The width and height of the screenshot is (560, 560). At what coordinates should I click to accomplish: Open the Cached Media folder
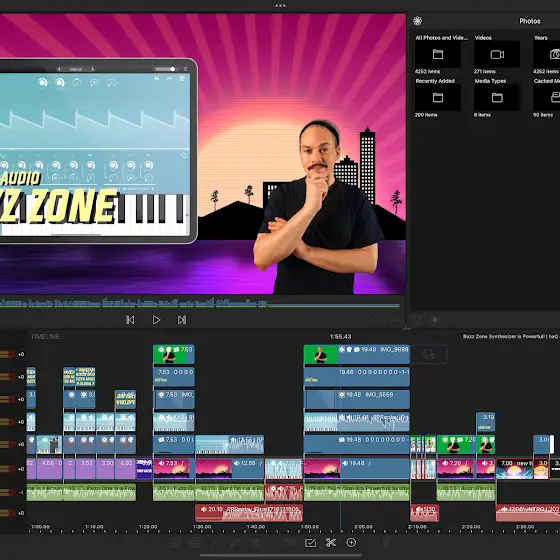[546, 98]
